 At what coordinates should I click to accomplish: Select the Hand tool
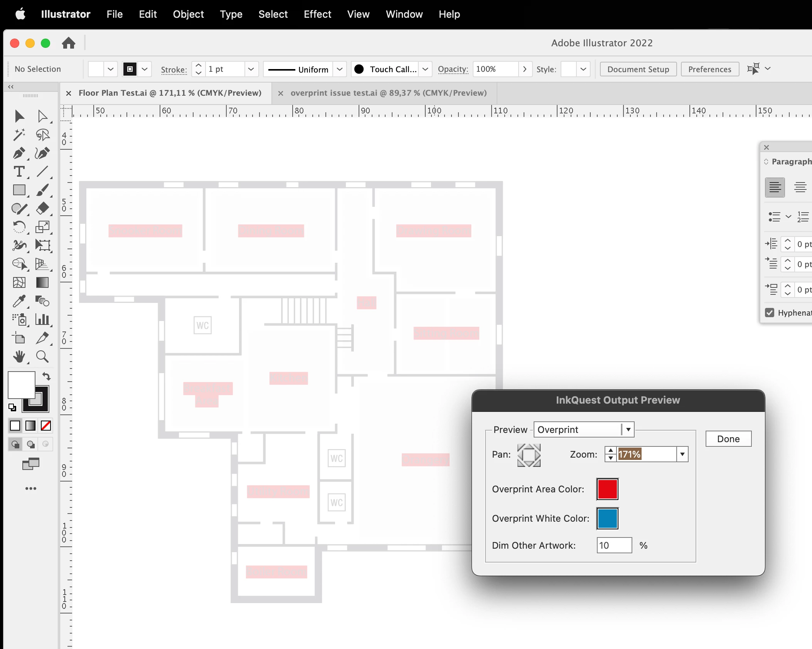19,357
